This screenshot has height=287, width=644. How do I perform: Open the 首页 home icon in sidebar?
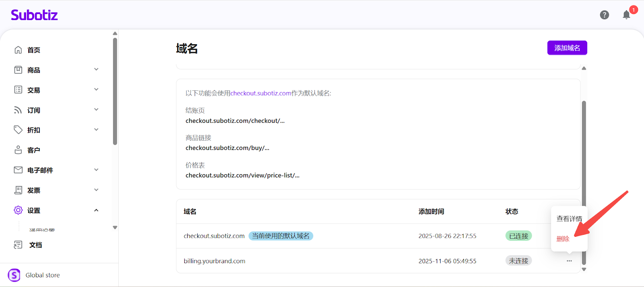[18, 50]
